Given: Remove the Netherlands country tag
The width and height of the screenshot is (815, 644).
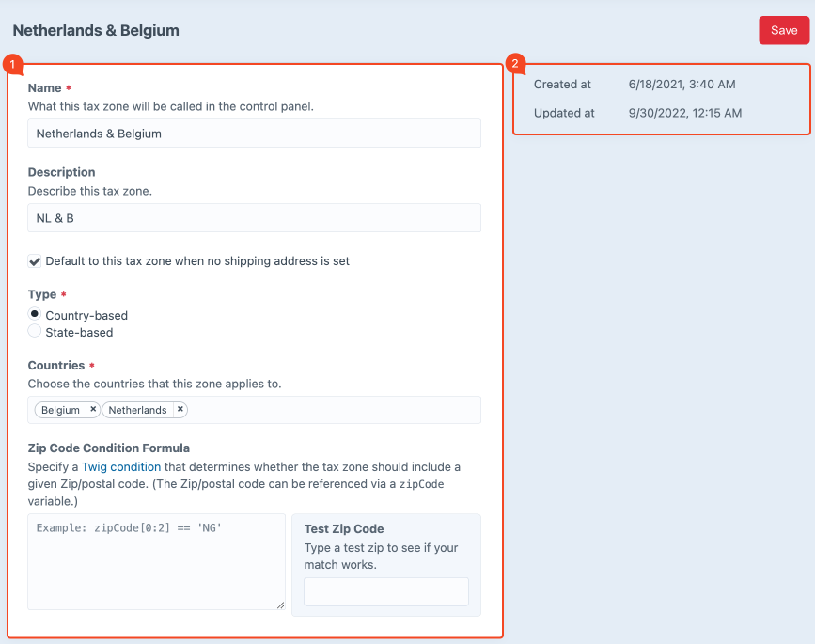Looking at the screenshot, I should 180,410.
